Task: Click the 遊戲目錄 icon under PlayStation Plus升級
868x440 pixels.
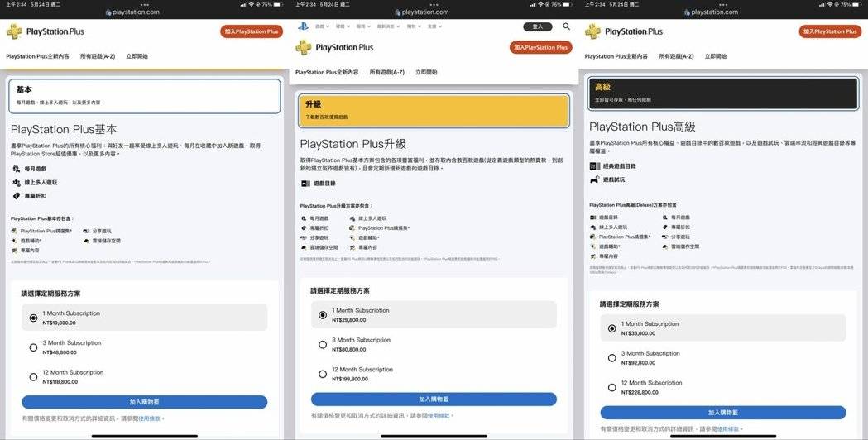Action: [305, 184]
